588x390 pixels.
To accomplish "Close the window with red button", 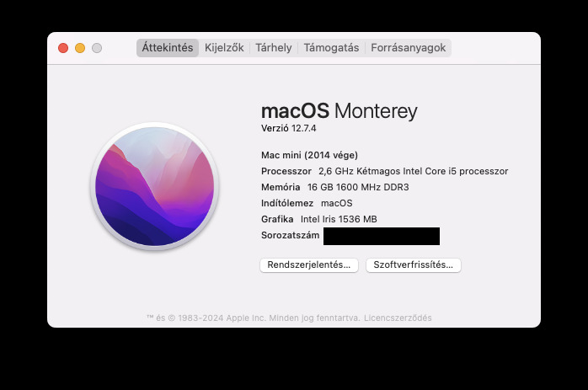I will 63,48.
